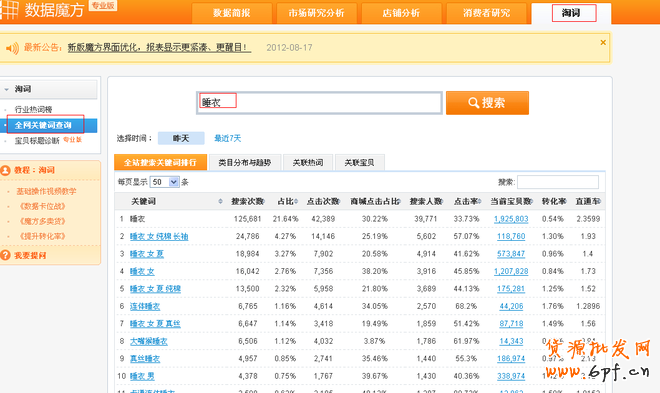Sort the table by 点击率 column

pyautogui.click(x=467, y=202)
